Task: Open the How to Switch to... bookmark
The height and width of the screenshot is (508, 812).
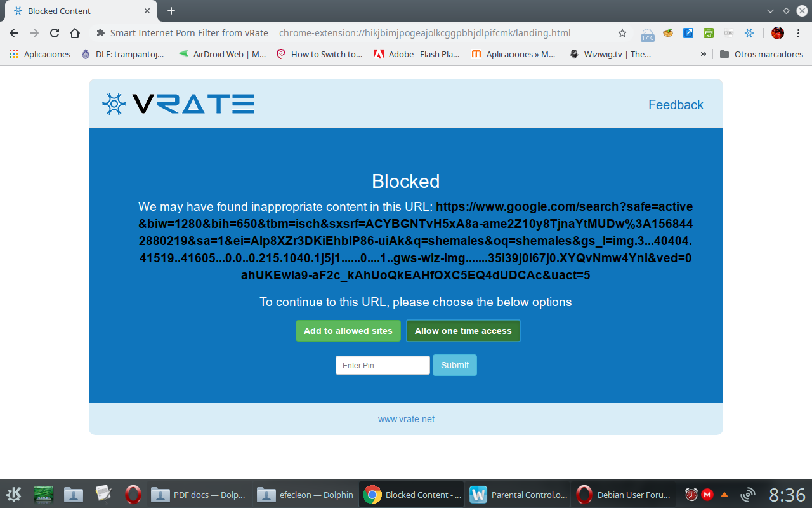Action: (x=320, y=54)
